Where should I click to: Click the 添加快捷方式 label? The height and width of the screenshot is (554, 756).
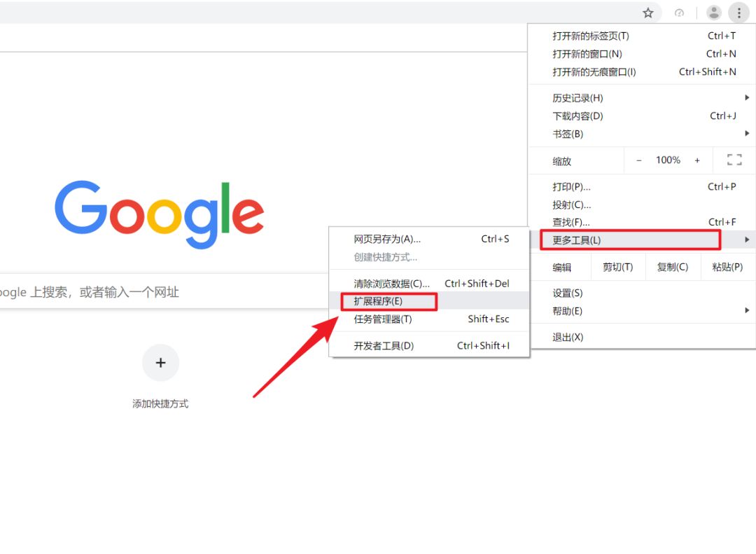[x=160, y=404]
